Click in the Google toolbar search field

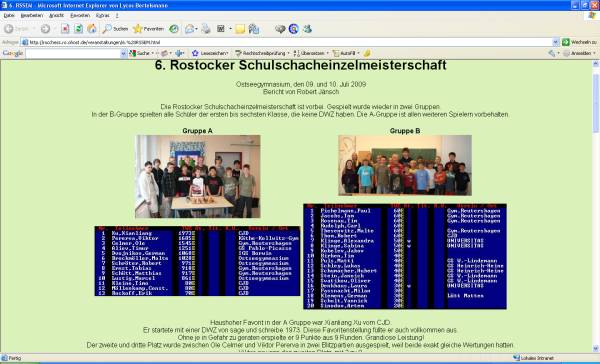pos(73,53)
